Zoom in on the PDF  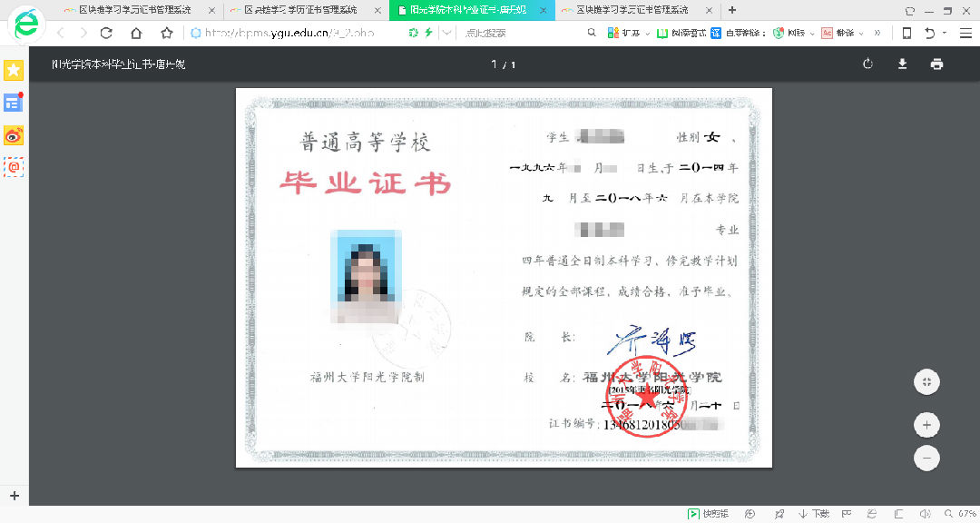(x=926, y=425)
